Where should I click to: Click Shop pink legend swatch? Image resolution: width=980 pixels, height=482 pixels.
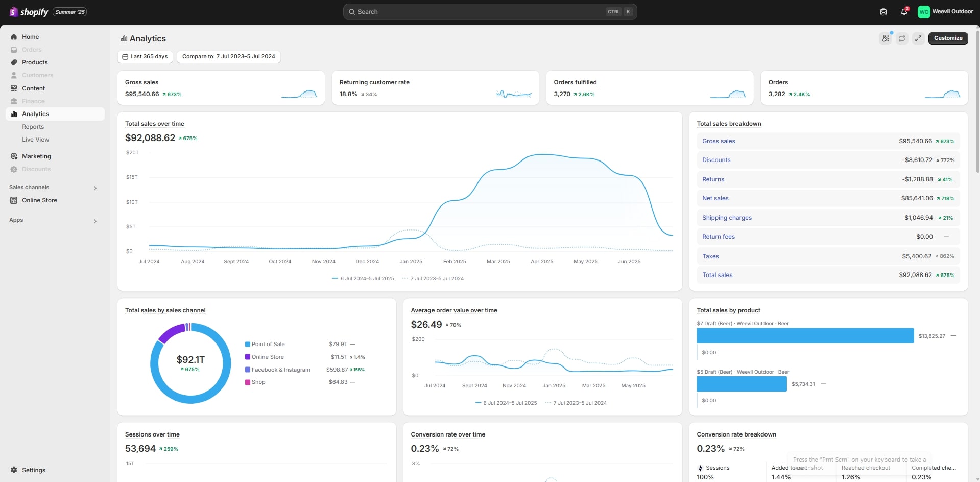(248, 382)
